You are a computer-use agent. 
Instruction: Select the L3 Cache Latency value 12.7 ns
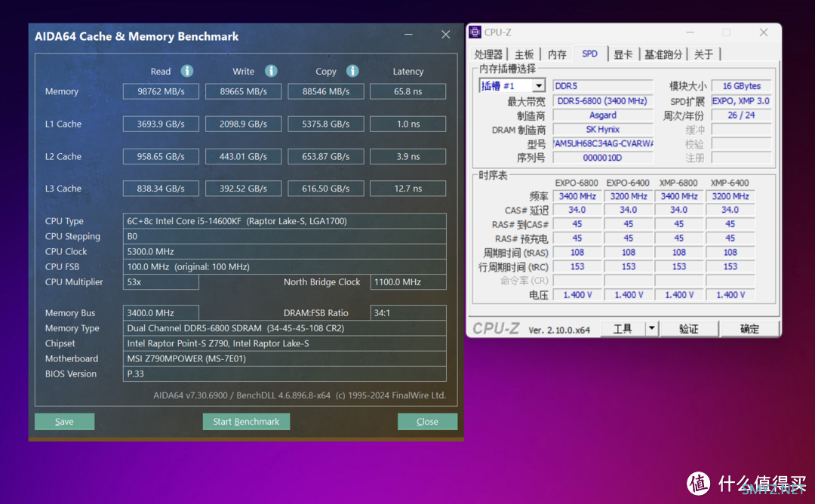point(408,189)
